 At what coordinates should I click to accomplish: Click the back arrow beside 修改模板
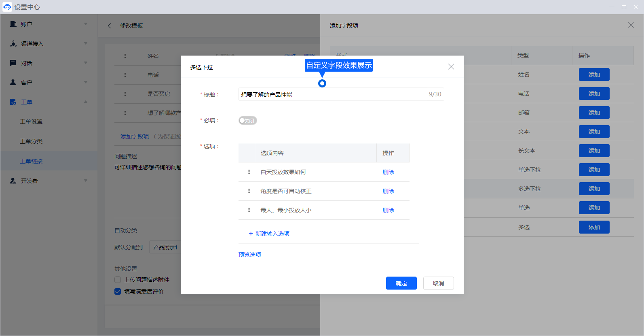pyautogui.click(x=109, y=26)
